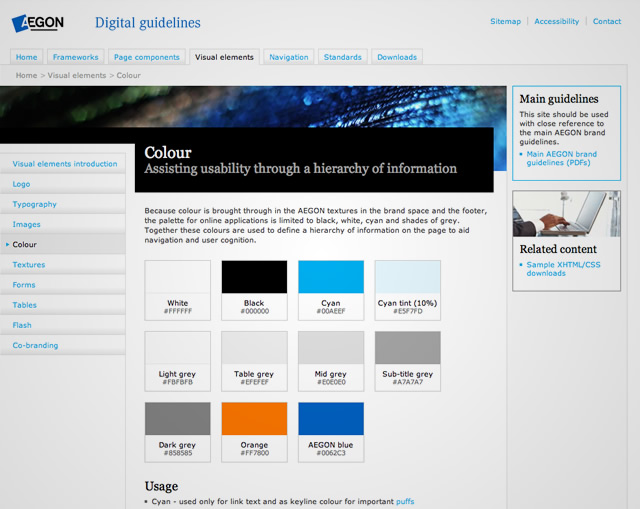
Task: Click the White #FFFFFF colour swatch
Action: [178, 290]
